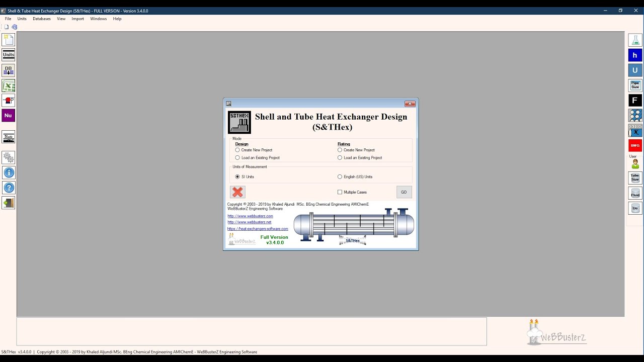The height and width of the screenshot is (362, 644).
Task: Choose English (US) Units option
Action: coord(355,176)
